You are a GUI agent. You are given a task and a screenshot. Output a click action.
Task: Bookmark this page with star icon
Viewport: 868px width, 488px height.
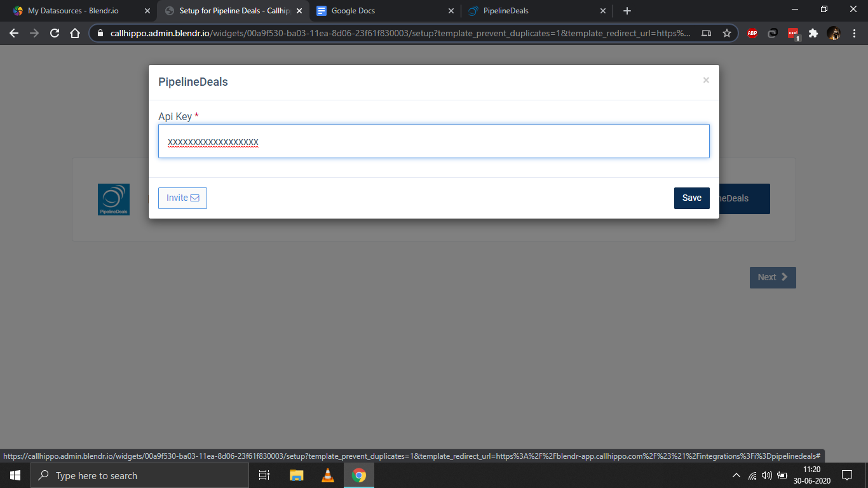tap(727, 33)
